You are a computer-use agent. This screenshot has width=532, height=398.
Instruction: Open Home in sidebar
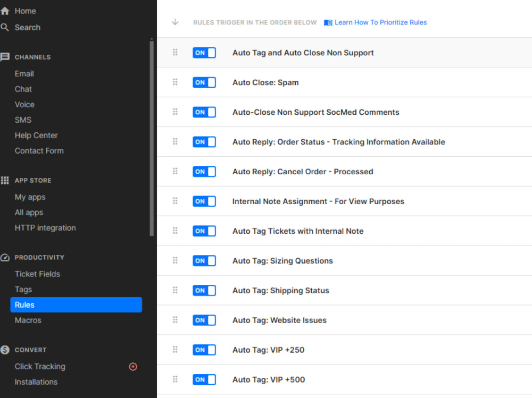pyautogui.click(x=25, y=11)
